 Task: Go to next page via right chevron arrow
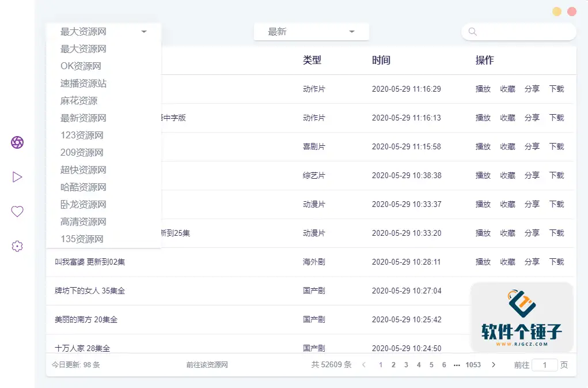493,365
